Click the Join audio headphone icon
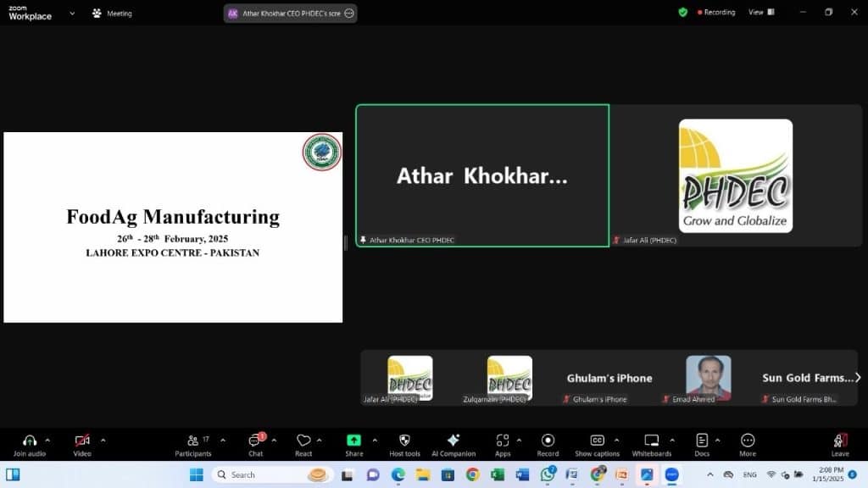This screenshot has height=488, width=868. click(x=30, y=441)
